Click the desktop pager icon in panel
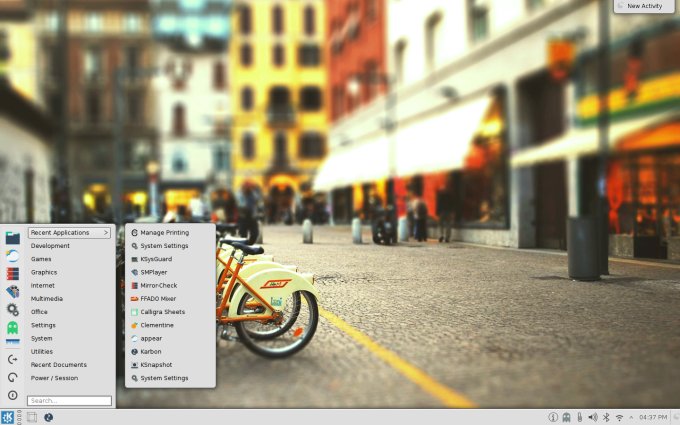Image resolution: width=680 pixels, height=425 pixels. pyautogui.click(x=32, y=417)
